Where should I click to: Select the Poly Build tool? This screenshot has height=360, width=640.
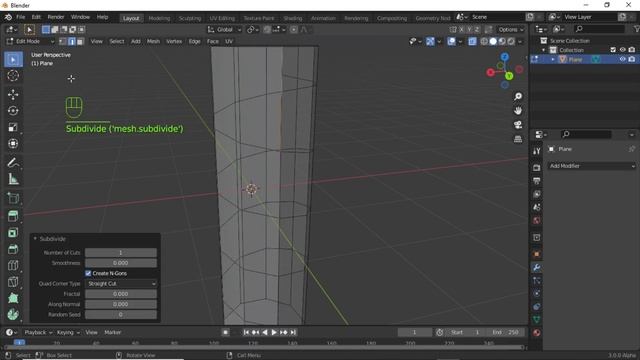13,298
